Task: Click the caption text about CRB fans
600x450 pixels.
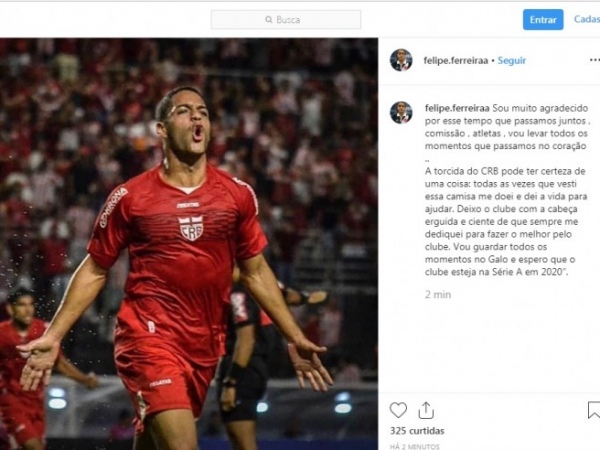Action: pos(505,222)
